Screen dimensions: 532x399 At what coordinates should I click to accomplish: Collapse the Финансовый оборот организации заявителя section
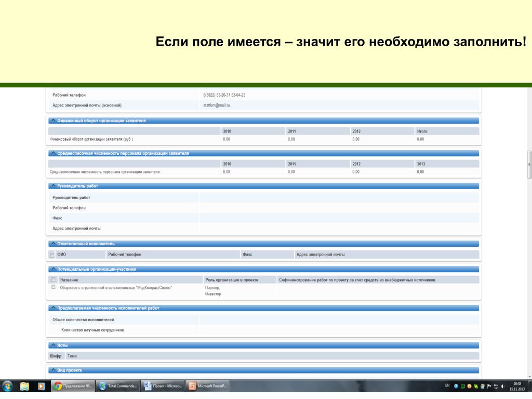[x=53, y=121]
